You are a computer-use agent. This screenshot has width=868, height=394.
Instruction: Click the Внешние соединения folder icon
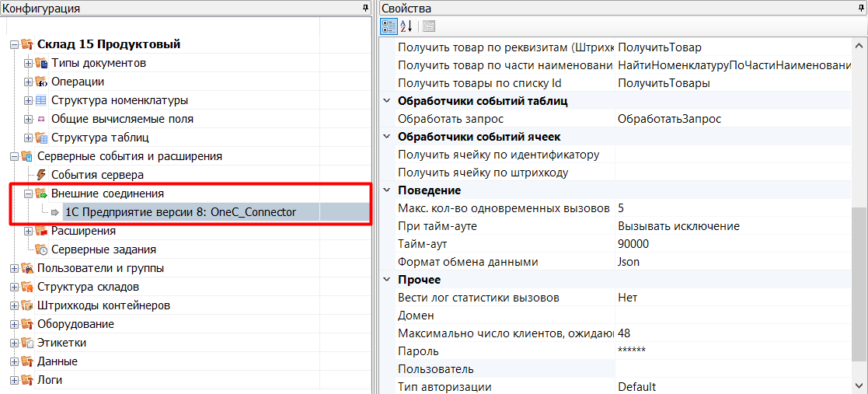[41, 194]
